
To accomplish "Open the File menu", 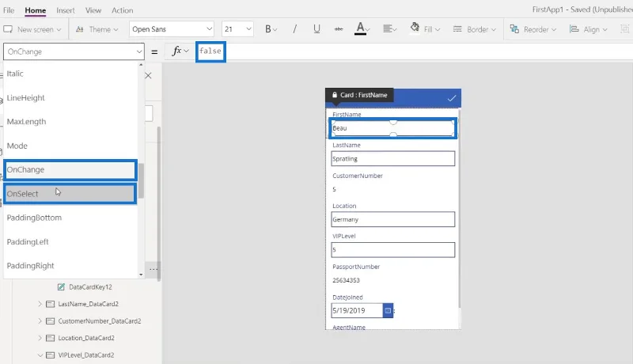I will click(9, 10).
